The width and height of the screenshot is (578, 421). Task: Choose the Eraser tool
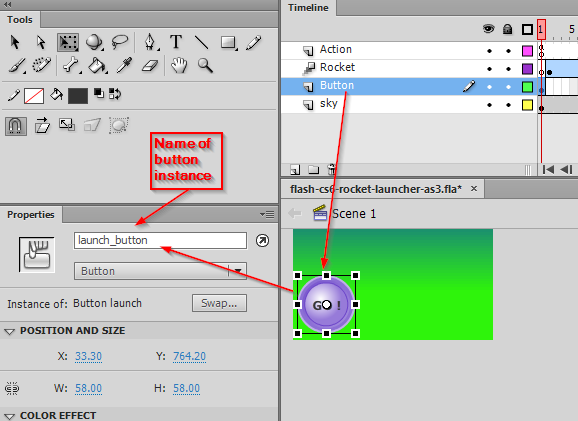[x=150, y=66]
